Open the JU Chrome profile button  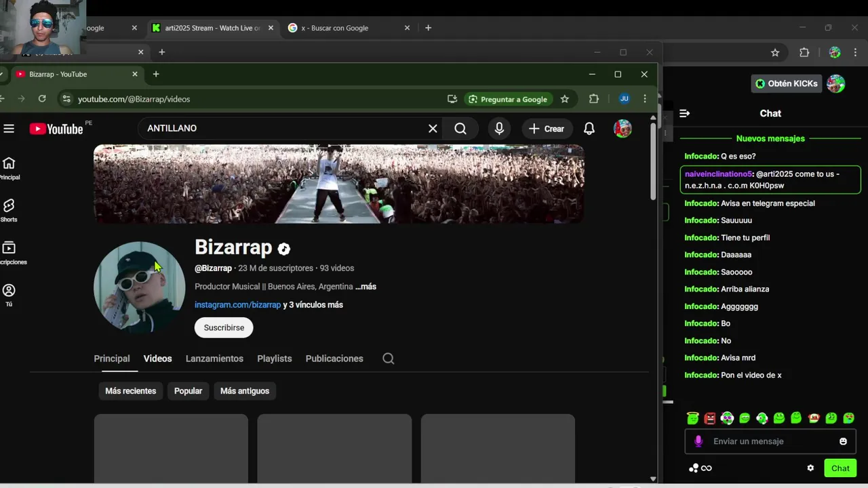tap(624, 99)
